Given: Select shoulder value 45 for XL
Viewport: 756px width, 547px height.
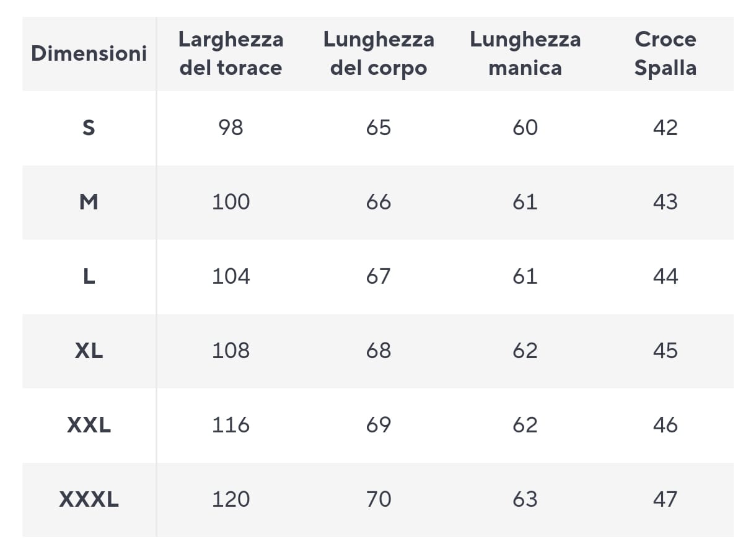Looking at the screenshot, I should 665,351.
